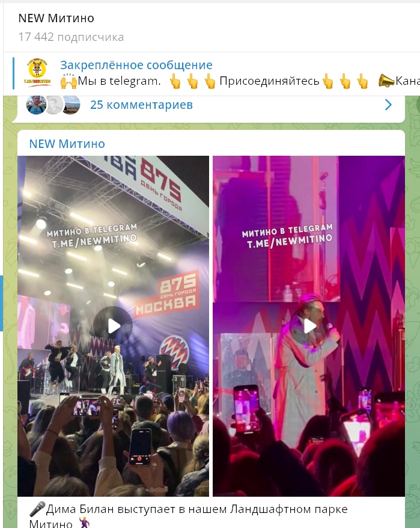Viewport: 420px width, 528px height.
Task: Click the microphone emoji in post caption
Action: [37, 509]
